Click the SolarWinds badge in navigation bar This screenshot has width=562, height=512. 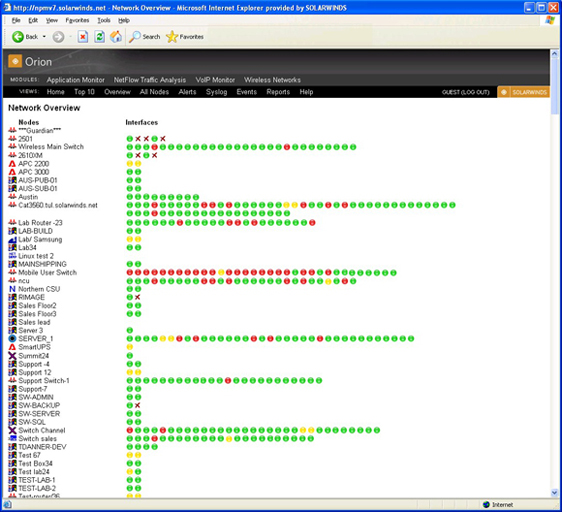pos(523,92)
